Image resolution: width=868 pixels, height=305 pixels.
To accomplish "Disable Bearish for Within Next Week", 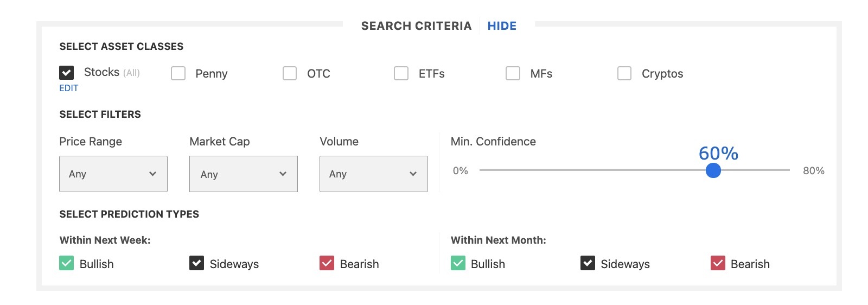I will pos(327,263).
